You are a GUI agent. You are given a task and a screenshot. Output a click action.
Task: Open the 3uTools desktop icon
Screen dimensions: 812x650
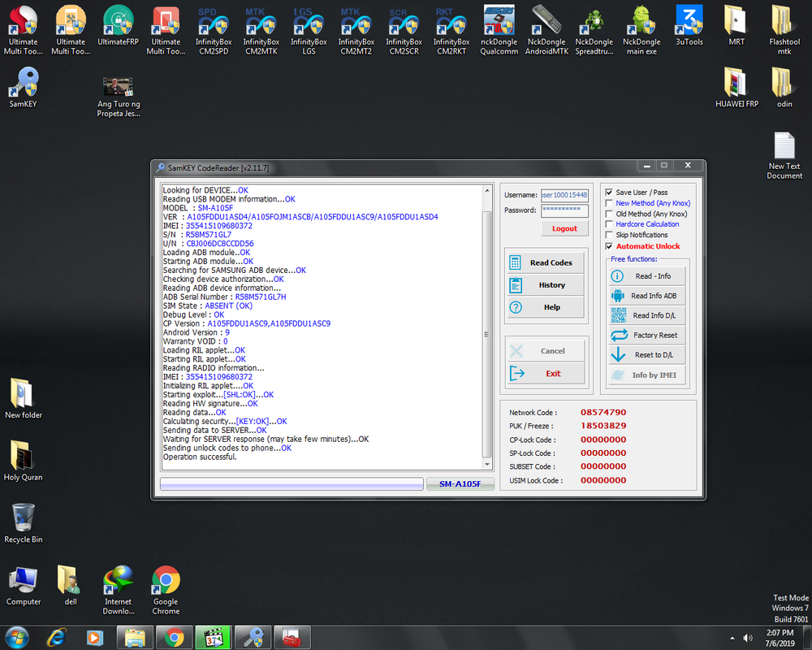pyautogui.click(x=689, y=25)
